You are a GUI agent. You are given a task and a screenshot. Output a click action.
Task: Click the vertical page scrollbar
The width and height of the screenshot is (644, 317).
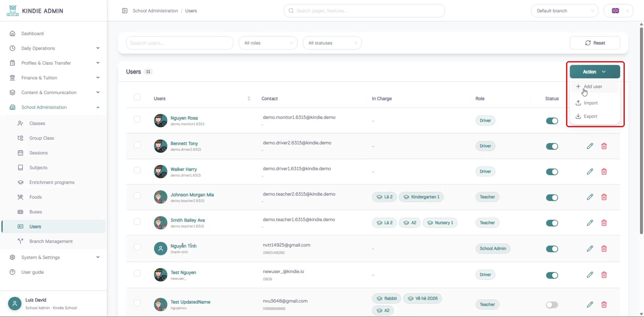click(x=641, y=131)
